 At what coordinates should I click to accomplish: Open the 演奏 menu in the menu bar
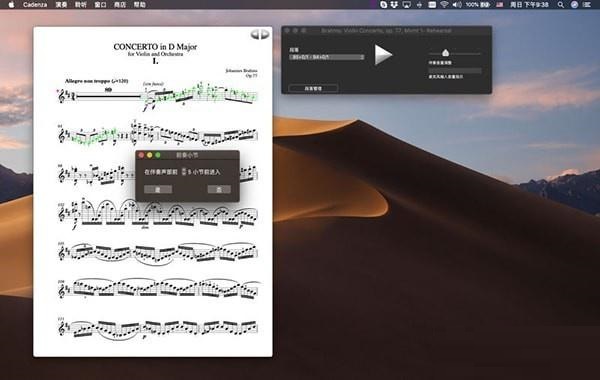click(61, 5)
